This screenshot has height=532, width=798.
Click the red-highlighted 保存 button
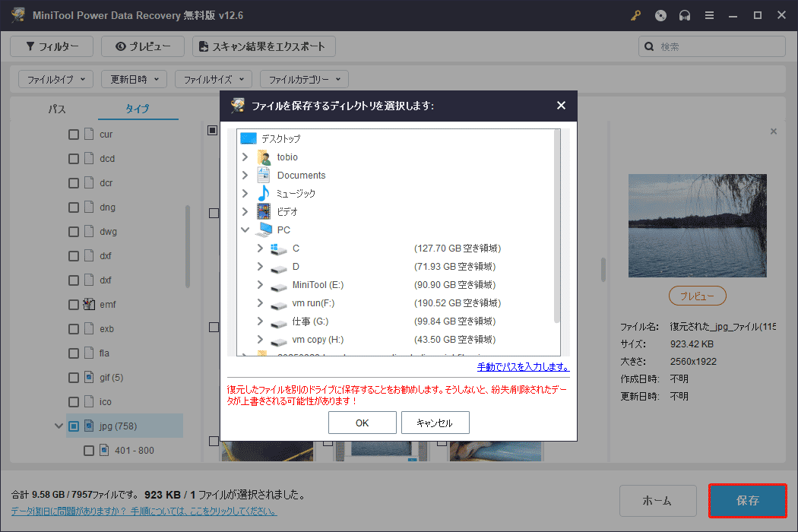point(747,501)
